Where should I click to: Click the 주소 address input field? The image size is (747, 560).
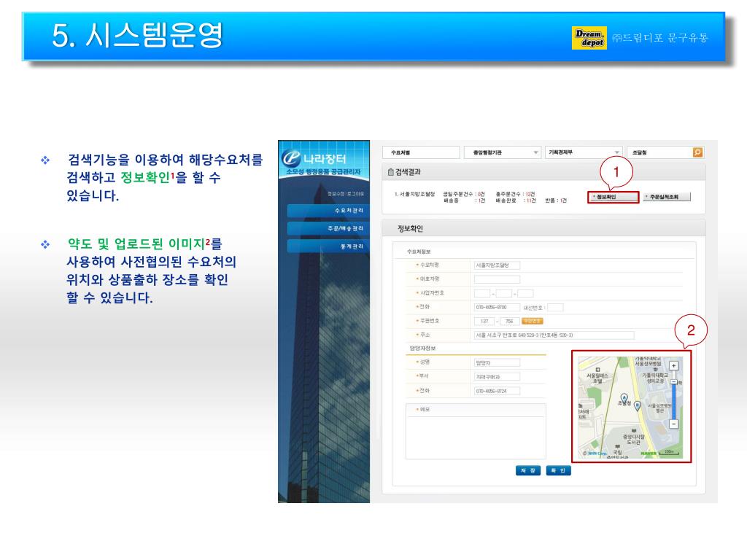pyautogui.click(x=554, y=335)
